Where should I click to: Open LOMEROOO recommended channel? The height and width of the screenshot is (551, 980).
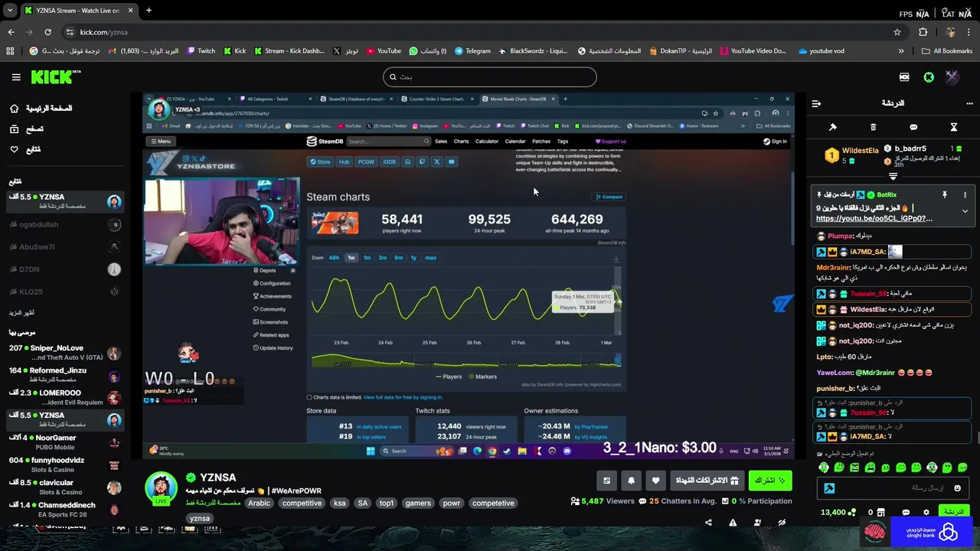(65, 398)
